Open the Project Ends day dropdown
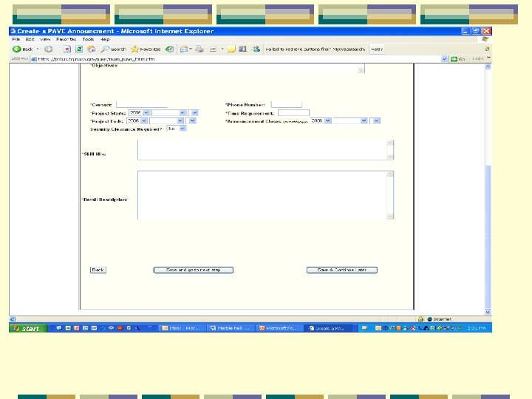532x399 pixels. pos(191,120)
